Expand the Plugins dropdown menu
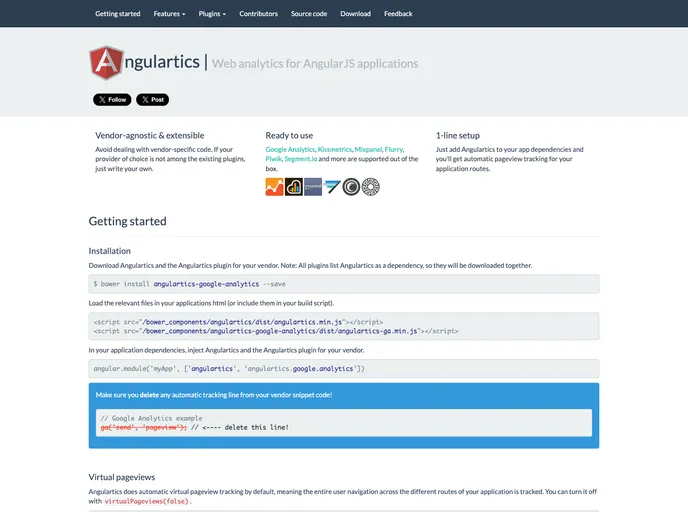The image size is (688, 512). (212, 14)
